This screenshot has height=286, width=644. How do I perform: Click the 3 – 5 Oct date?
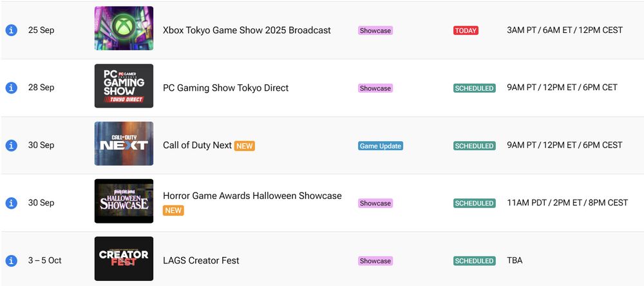pos(45,260)
